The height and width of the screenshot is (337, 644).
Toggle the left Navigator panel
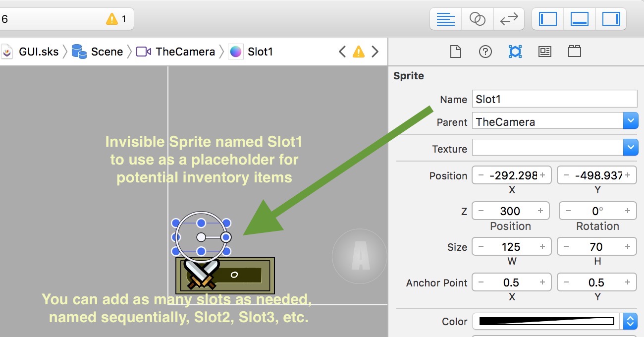[x=547, y=19]
